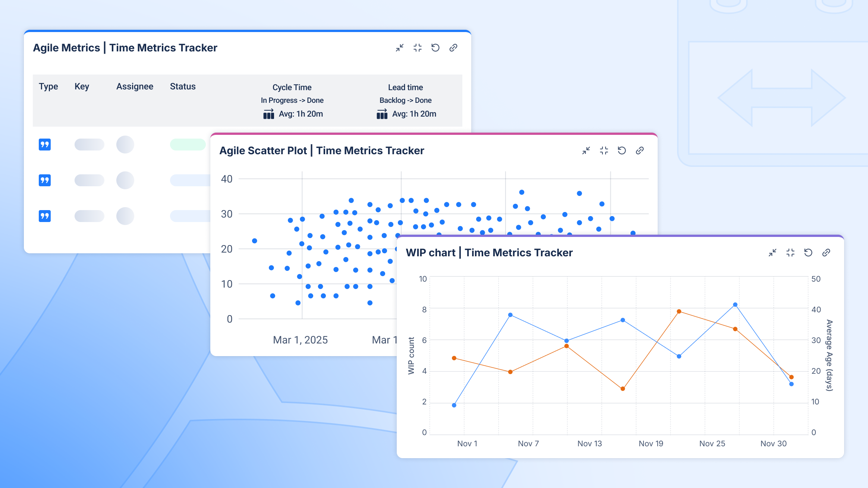Copy link for Agile Metrics gadget
The width and height of the screenshot is (868, 488).
[453, 48]
